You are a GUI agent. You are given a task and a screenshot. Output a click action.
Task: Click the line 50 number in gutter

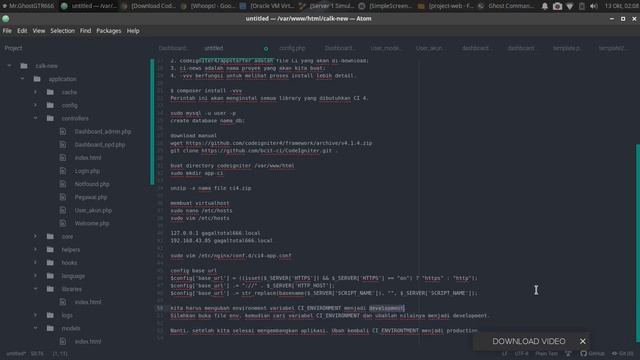coord(160,308)
